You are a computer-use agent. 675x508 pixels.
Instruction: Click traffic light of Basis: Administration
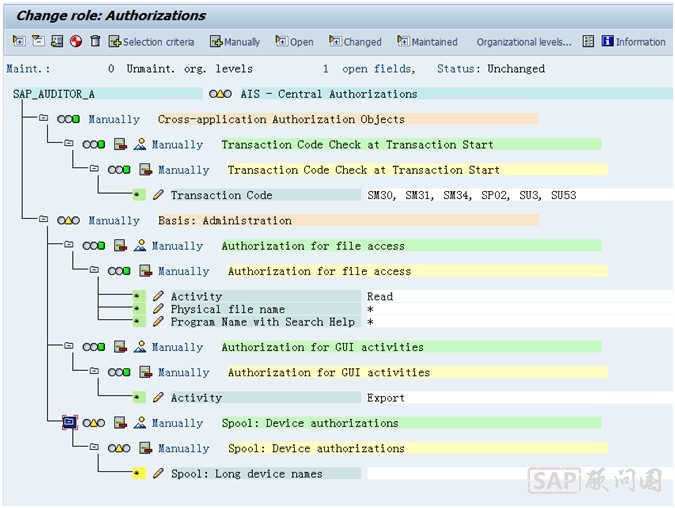tap(68, 220)
